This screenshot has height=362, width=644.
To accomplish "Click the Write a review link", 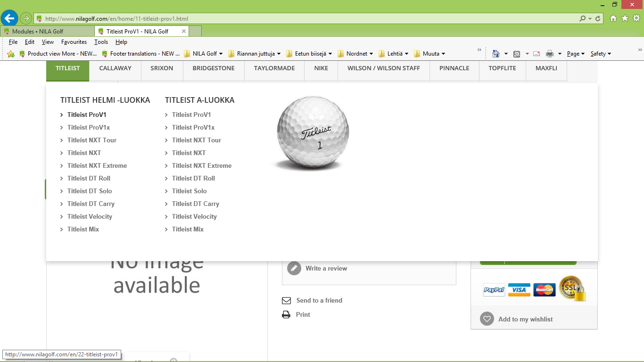I will 326,268.
